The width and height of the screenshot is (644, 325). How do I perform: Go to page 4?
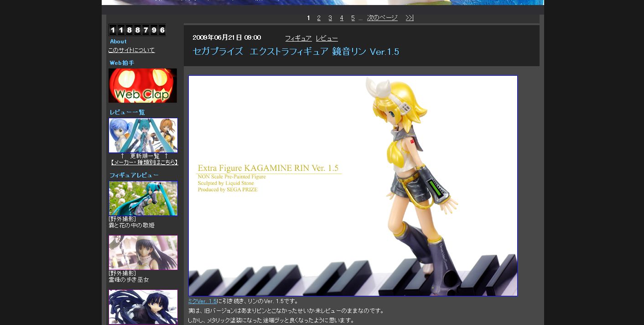click(342, 18)
